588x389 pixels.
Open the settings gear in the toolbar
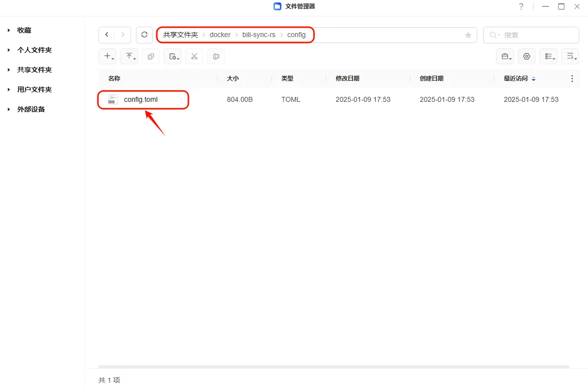527,57
